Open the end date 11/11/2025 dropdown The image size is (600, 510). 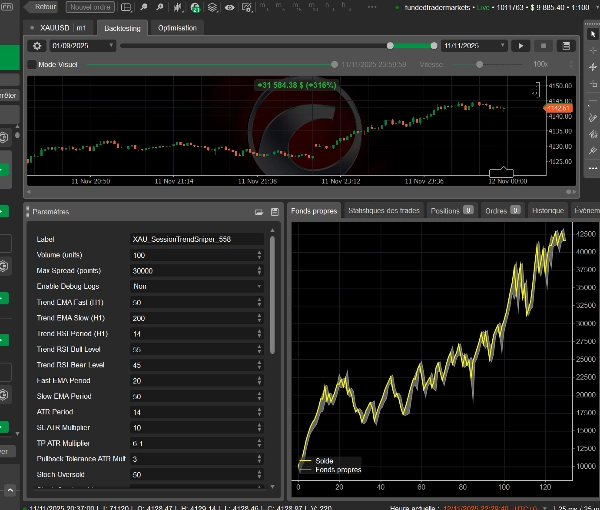click(474, 46)
